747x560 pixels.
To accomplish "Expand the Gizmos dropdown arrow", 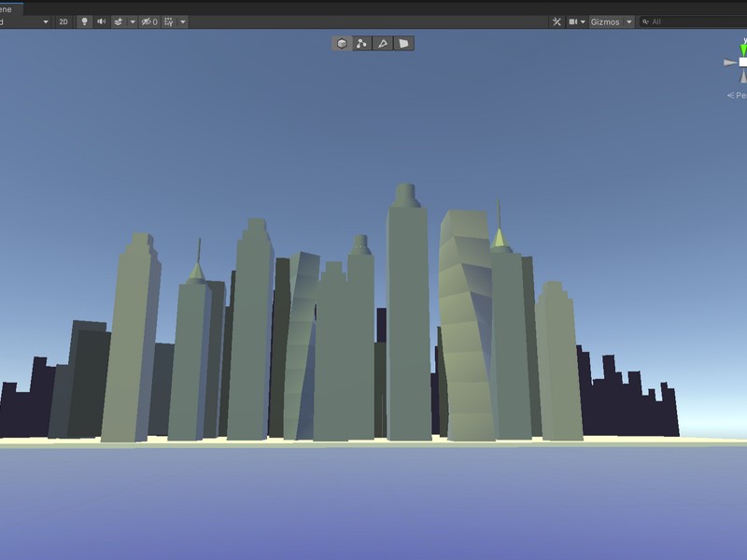I will coord(628,21).
